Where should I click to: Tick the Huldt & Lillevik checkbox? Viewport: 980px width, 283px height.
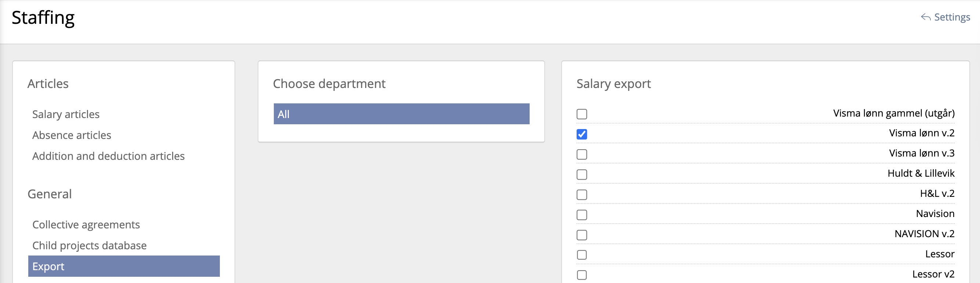(582, 174)
